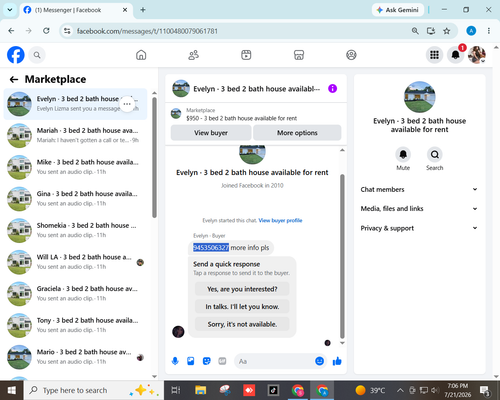This screenshot has height=400, width=500.
Task: Show hidden system tray icons chevron
Action: (x=400, y=390)
